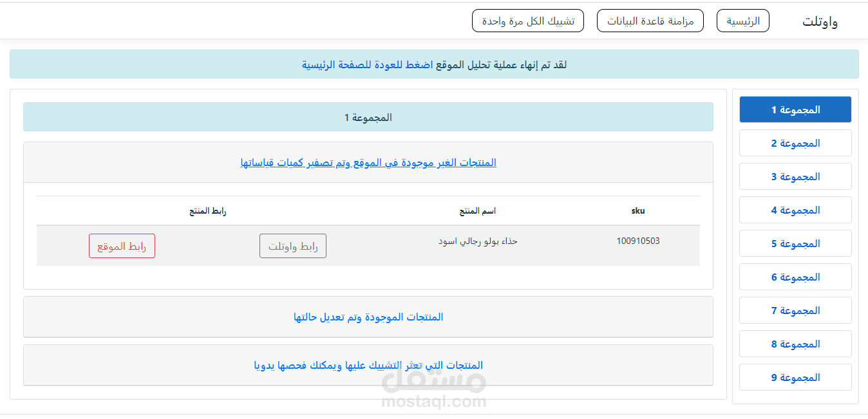Open the الرئيسية home button
Screen dimensions: 868x419
(x=743, y=21)
